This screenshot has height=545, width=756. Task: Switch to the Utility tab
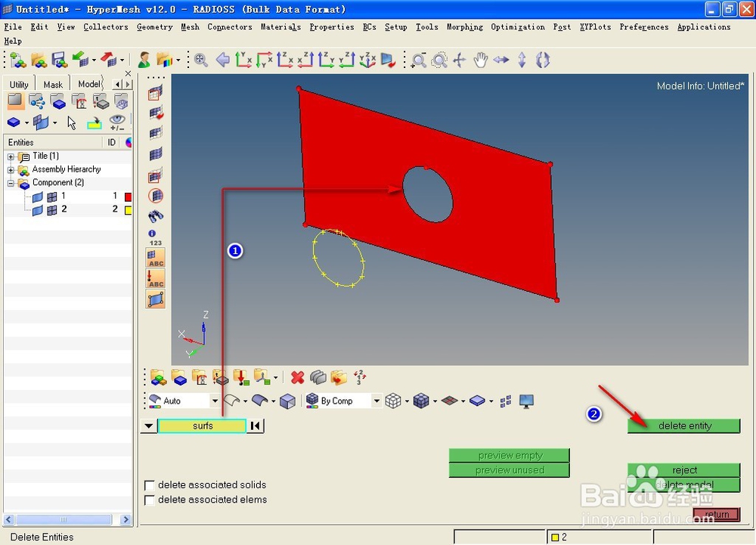tap(19, 85)
